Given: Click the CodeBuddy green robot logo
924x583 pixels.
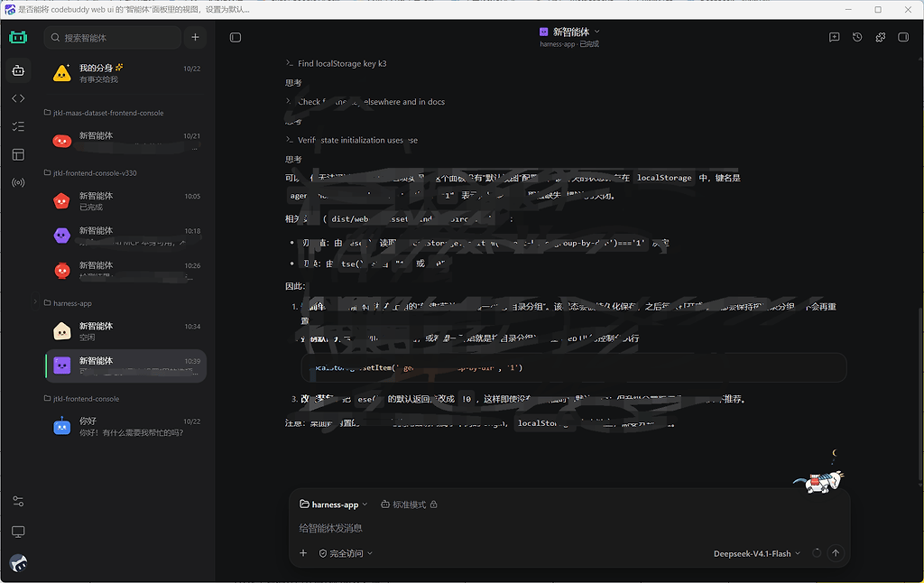Looking at the screenshot, I should coord(18,38).
